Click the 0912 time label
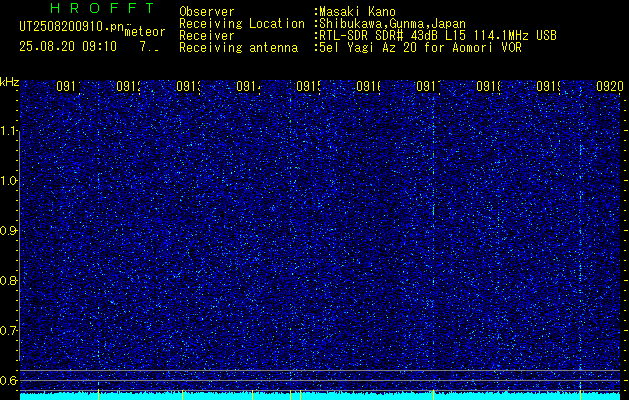The image size is (629, 400). pyautogui.click(x=128, y=86)
